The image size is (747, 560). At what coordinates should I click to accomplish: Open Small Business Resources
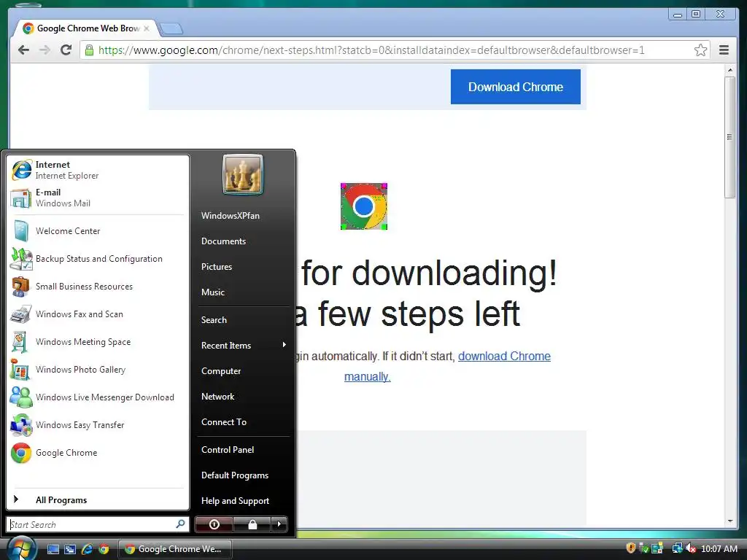(98, 286)
